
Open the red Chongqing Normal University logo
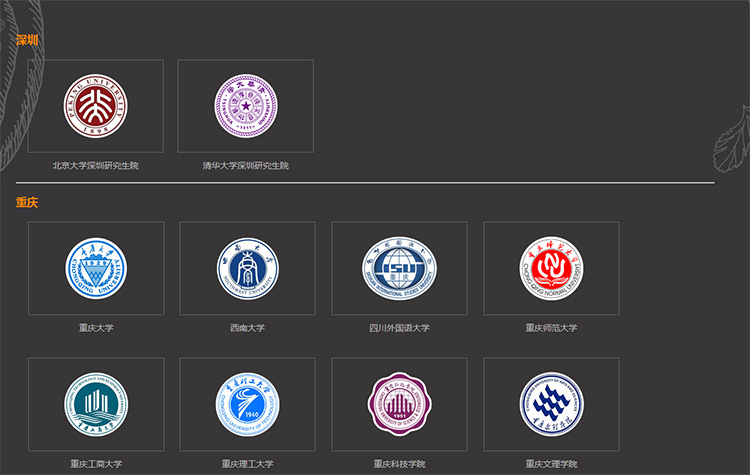(x=551, y=268)
